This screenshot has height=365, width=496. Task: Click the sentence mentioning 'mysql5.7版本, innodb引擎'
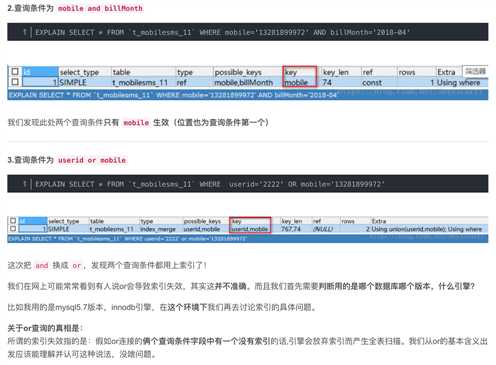pos(162,307)
